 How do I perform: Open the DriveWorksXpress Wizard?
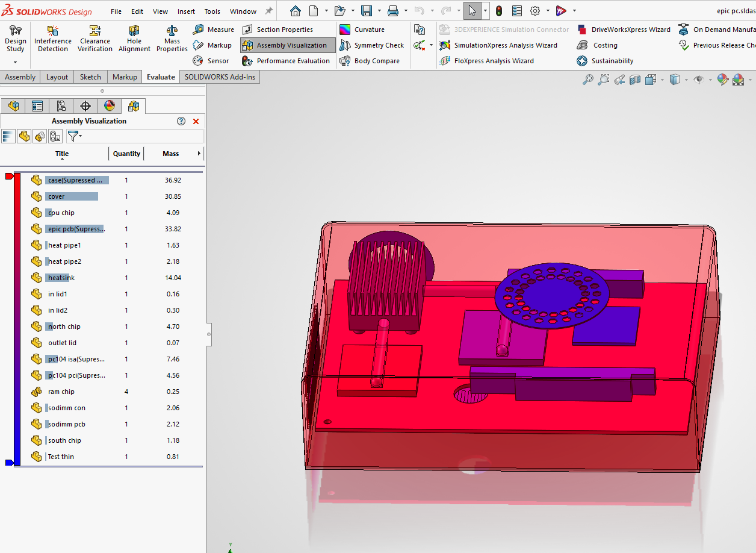(624, 30)
